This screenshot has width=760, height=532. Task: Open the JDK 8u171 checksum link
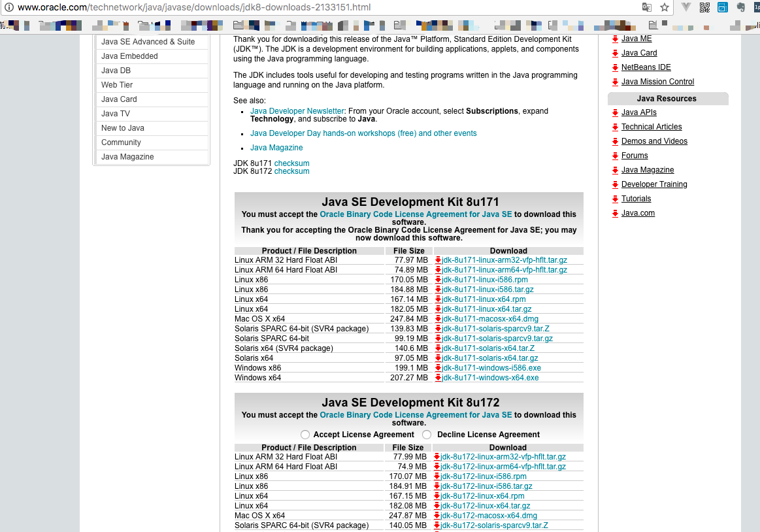(x=292, y=163)
